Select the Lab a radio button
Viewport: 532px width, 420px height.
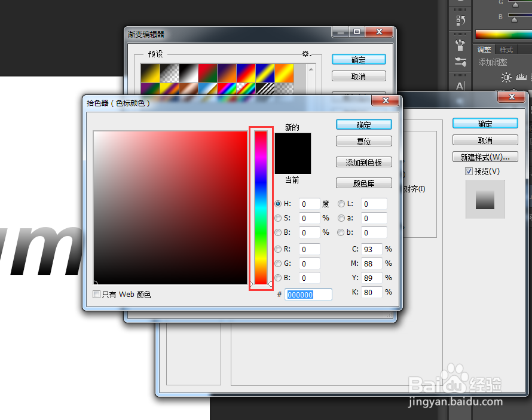(x=341, y=218)
